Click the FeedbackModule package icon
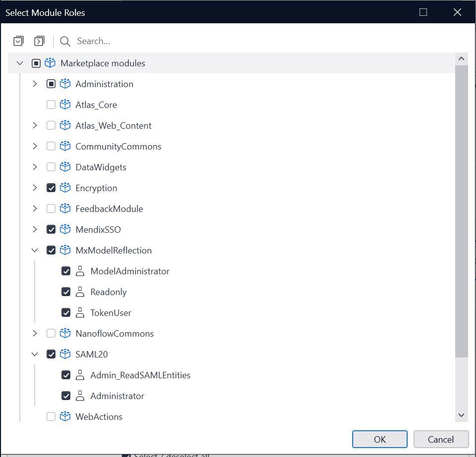476x457 pixels. (x=65, y=208)
